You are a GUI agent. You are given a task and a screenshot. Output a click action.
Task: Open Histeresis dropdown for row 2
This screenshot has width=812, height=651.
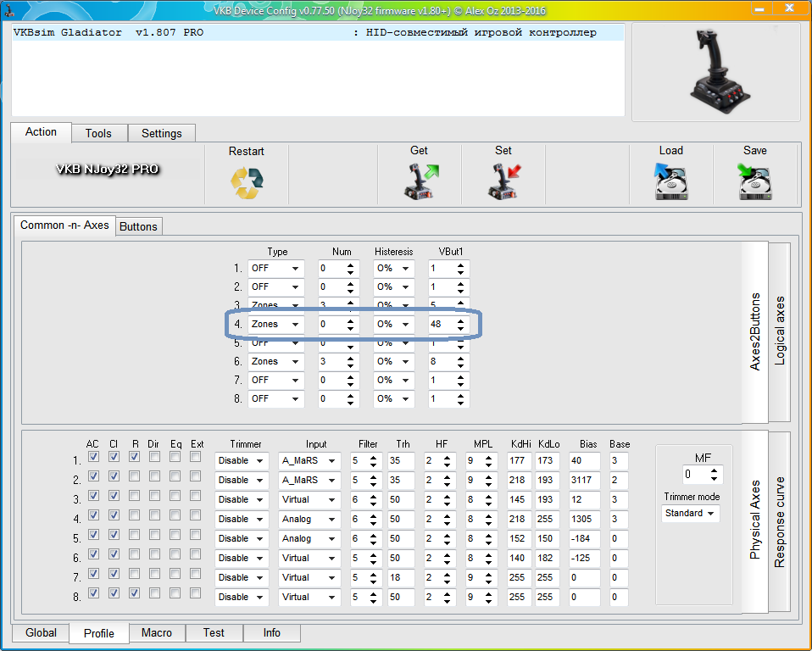click(393, 287)
